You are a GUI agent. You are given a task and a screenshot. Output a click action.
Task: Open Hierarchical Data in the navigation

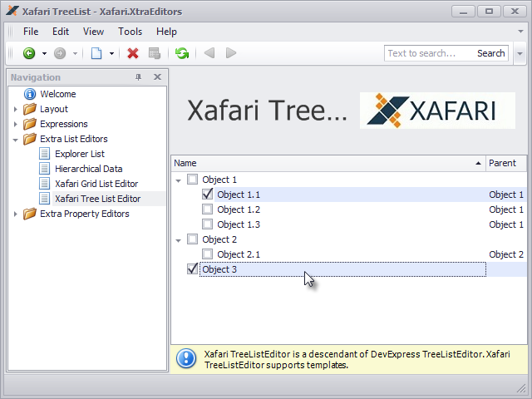pyautogui.click(x=89, y=169)
